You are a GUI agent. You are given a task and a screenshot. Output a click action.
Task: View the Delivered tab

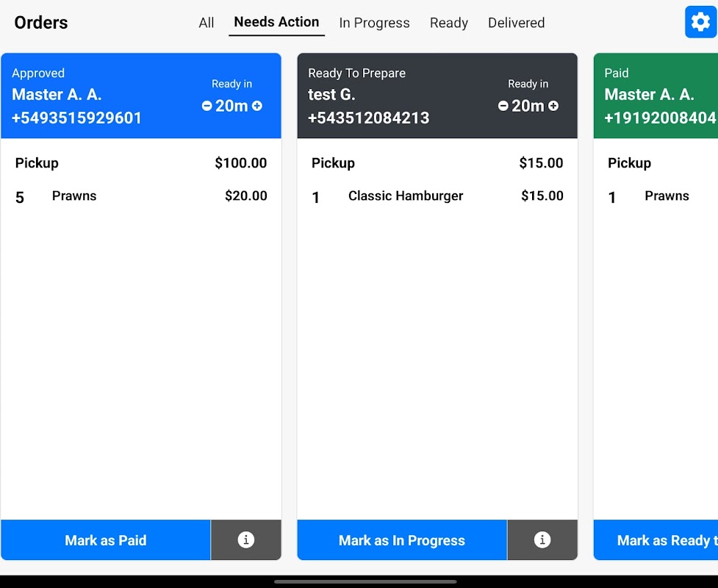pyautogui.click(x=516, y=23)
